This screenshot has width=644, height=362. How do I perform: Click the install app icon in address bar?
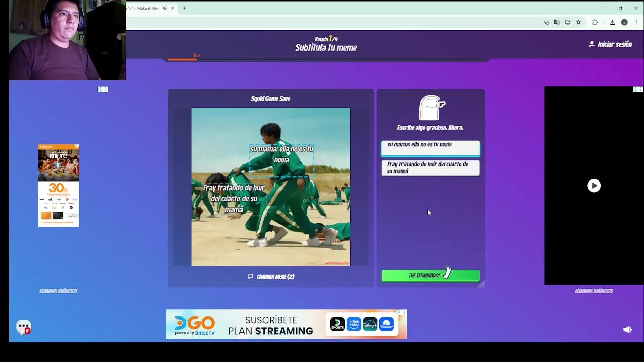coord(568,22)
